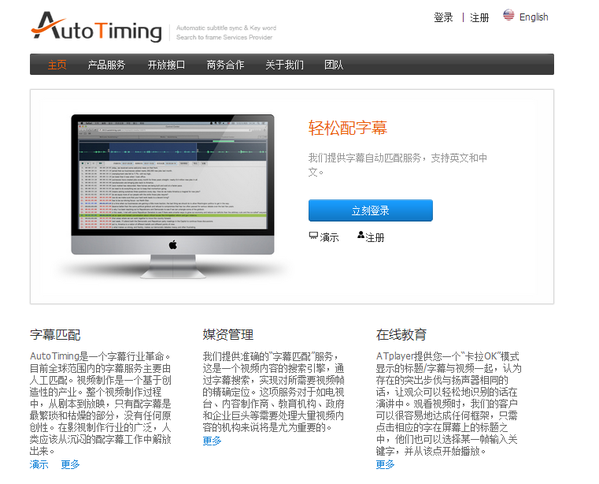Click the 轻松配字幕 orange heading
The width and height of the screenshot is (599, 484).
348,128
